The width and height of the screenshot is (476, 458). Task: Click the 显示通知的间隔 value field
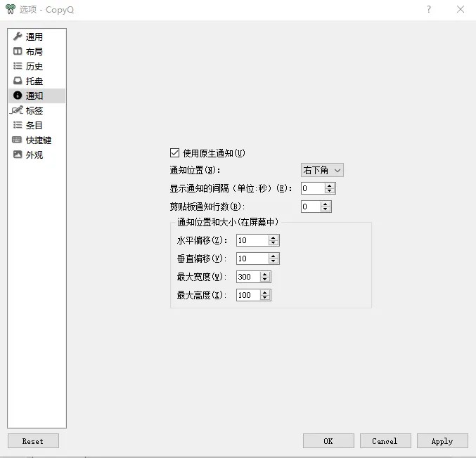313,188
